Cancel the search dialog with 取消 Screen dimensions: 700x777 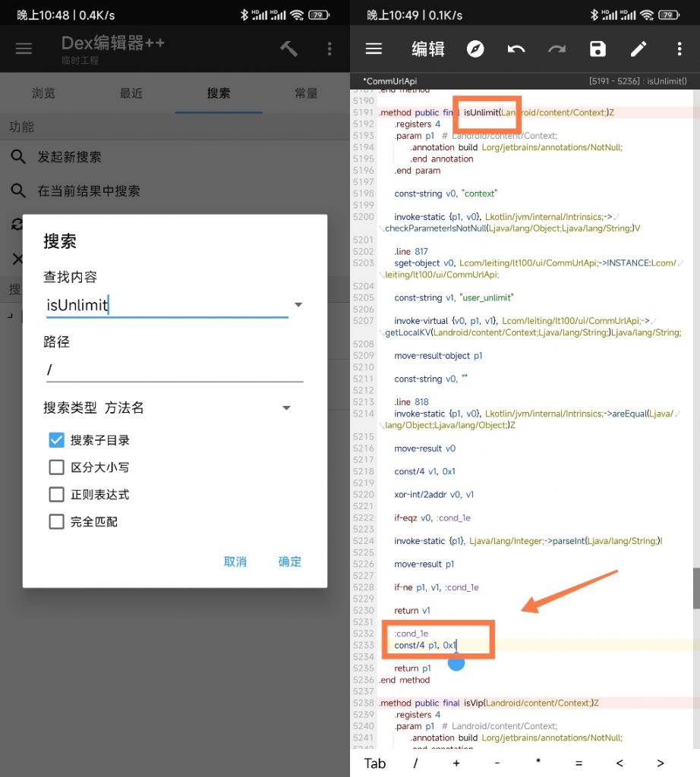coord(235,562)
